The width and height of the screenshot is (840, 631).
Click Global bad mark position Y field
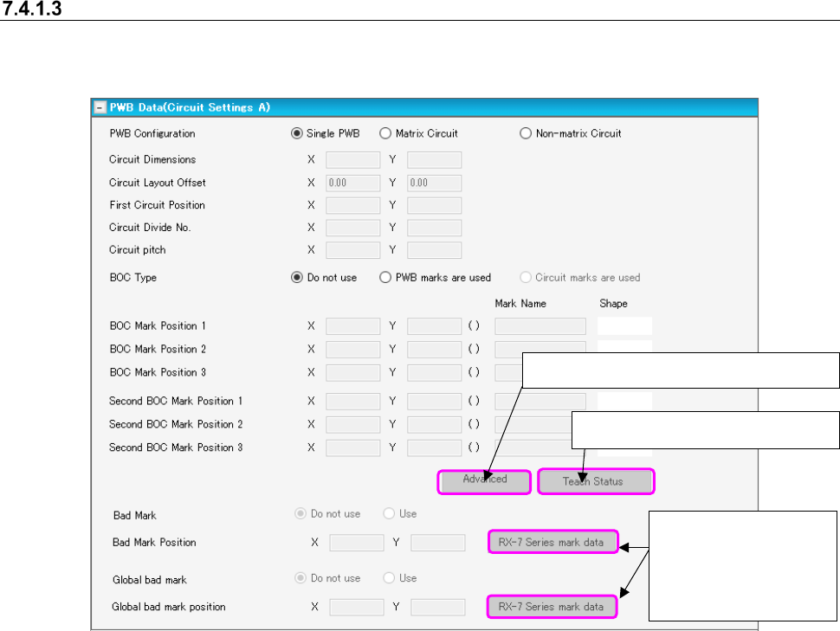tap(437, 608)
